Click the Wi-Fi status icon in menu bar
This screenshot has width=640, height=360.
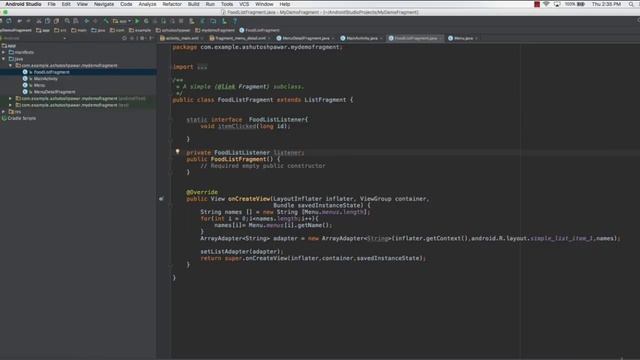[546, 4]
